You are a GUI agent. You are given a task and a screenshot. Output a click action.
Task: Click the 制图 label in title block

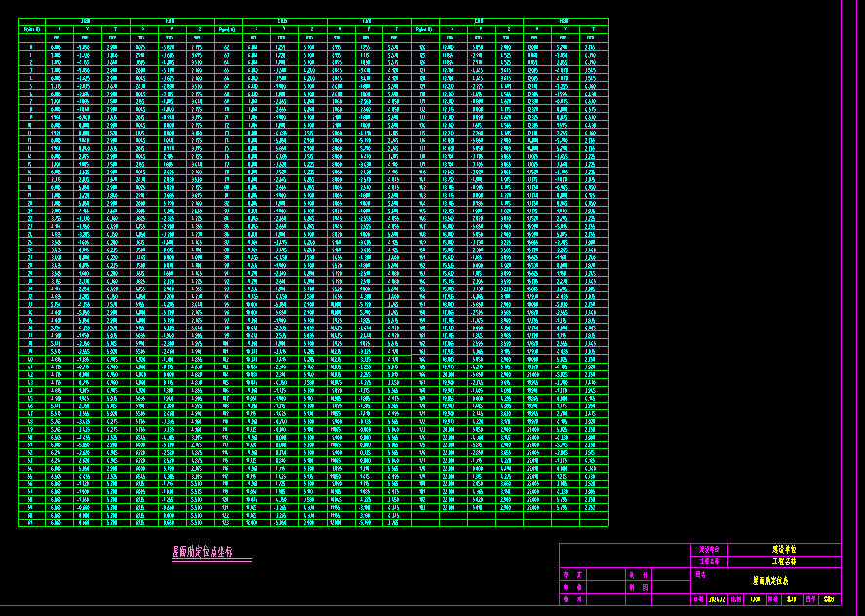point(639,588)
